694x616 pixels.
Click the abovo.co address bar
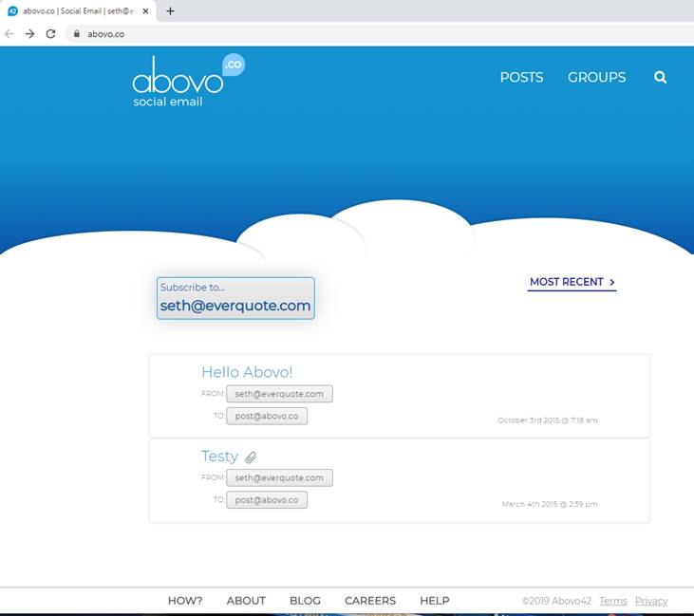pos(381,33)
